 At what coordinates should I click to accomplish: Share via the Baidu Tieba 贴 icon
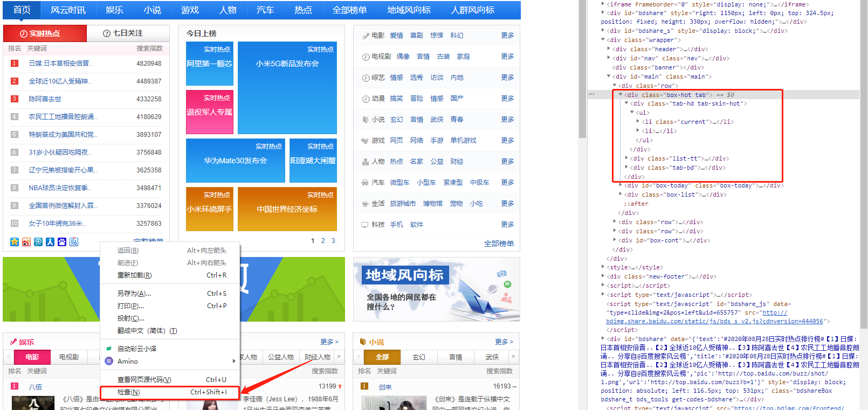coord(74,242)
